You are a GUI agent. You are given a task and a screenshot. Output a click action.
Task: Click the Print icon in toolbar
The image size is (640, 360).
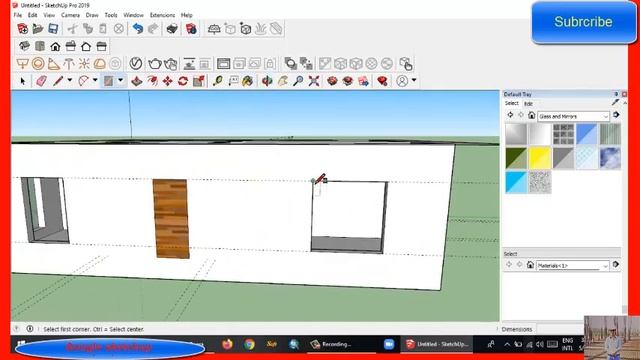click(x=172, y=29)
